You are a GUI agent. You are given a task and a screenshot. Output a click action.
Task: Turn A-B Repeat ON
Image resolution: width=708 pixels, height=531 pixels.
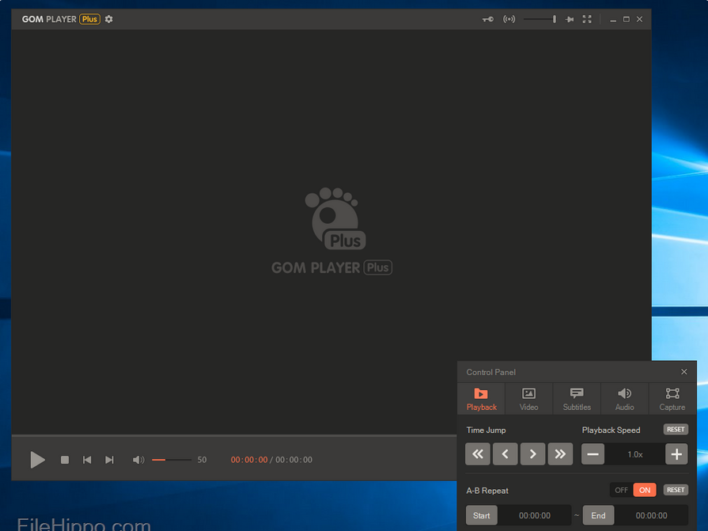644,490
